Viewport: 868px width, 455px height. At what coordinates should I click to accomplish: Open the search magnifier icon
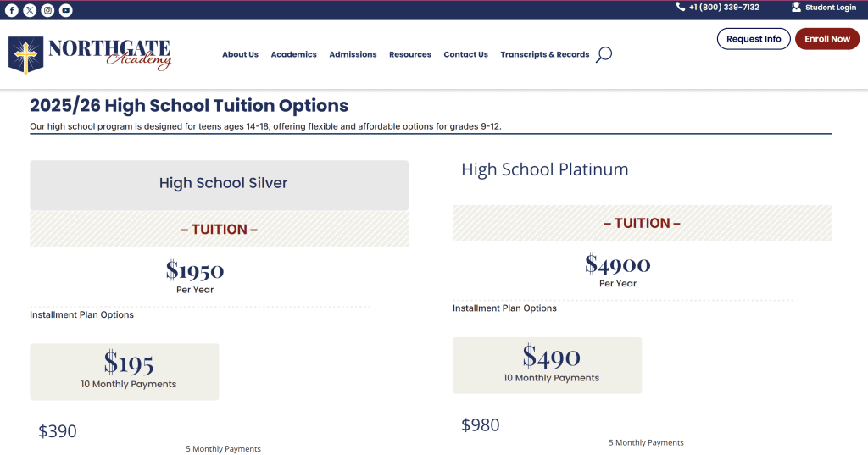(x=604, y=55)
